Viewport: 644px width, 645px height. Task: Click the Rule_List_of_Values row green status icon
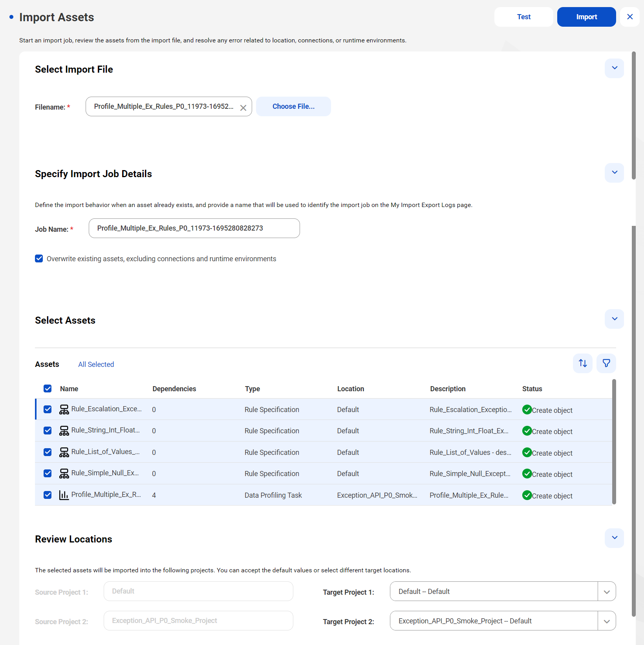click(527, 453)
